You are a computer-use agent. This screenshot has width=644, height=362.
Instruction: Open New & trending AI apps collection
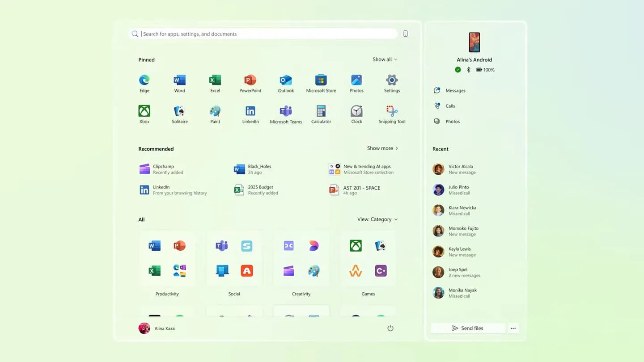(x=361, y=169)
